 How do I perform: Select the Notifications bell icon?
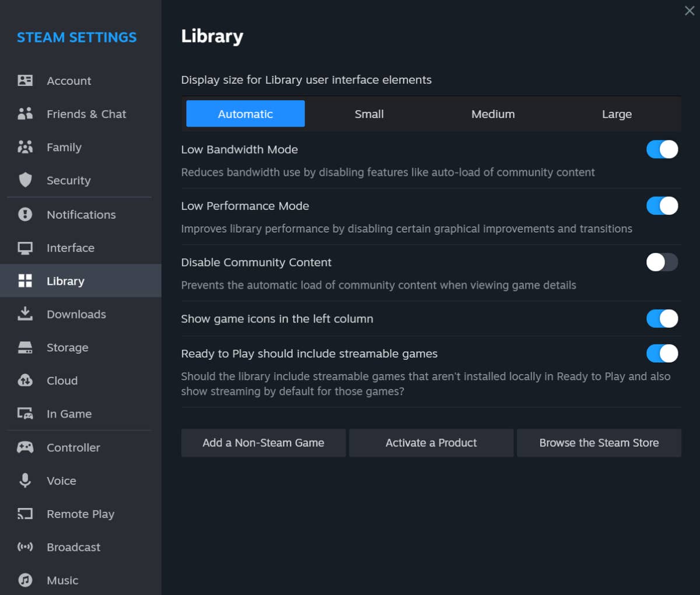(x=26, y=214)
